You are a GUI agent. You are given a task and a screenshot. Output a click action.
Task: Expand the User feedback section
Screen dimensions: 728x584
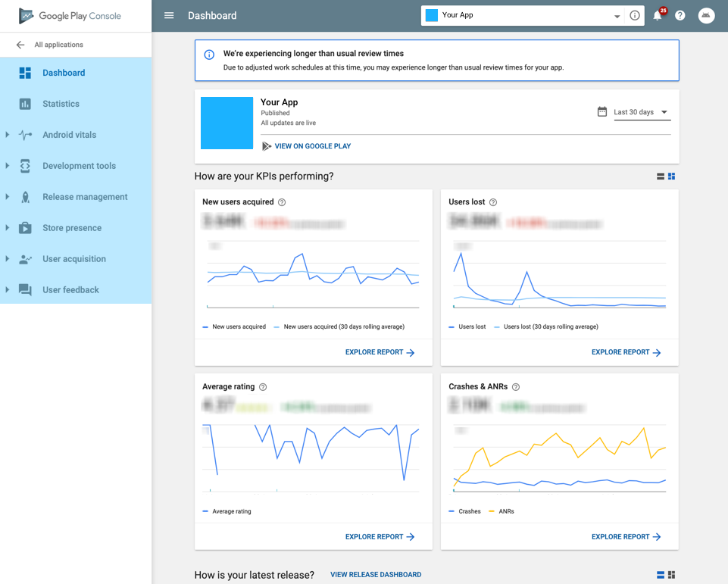click(x=7, y=290)
